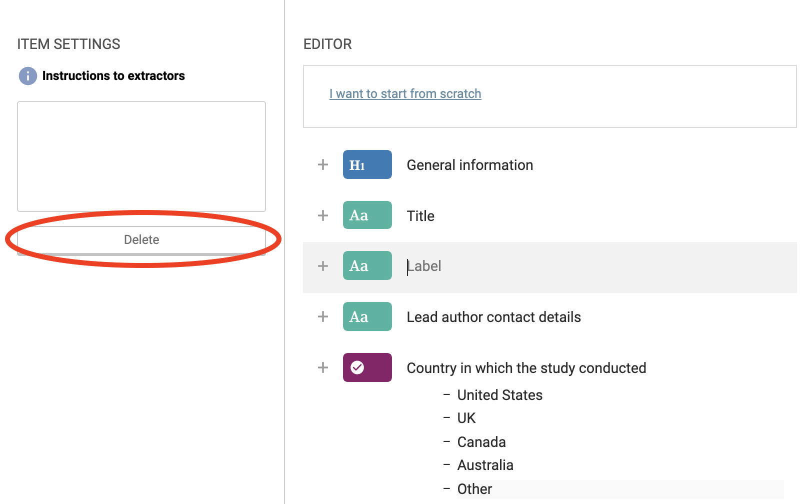The height and width of the screenshot is (504, 812).
Task: Open the 'I want to start from scratch' link
Action: 405,93
